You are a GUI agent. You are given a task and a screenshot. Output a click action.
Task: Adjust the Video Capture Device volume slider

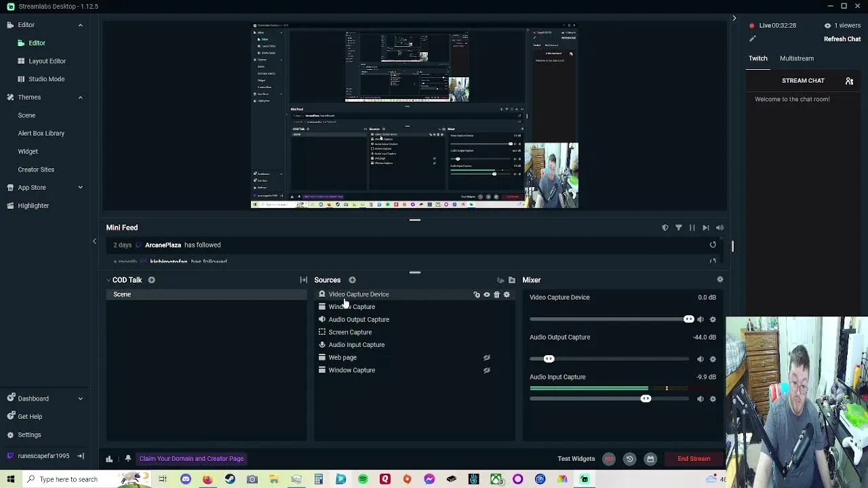688,319
